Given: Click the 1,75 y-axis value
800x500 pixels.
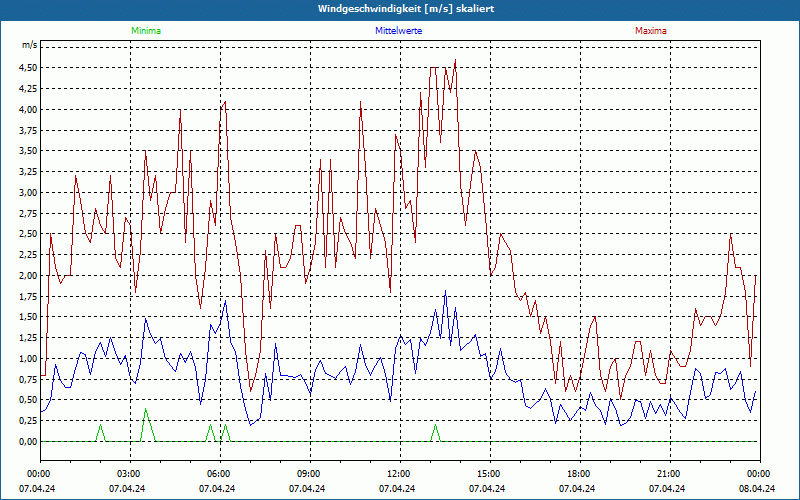Looking at the screenshot, I should (x=28, y=296).
